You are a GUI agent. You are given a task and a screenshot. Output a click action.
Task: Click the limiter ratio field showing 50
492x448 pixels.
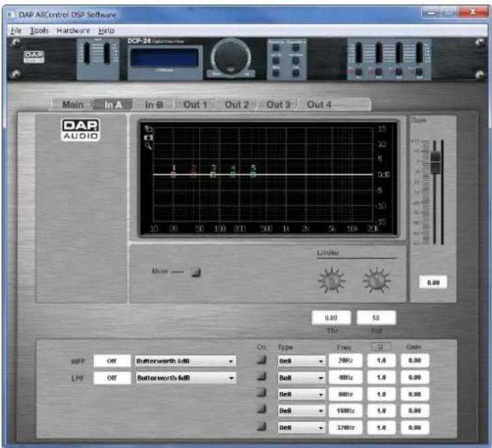click(376, 318)
